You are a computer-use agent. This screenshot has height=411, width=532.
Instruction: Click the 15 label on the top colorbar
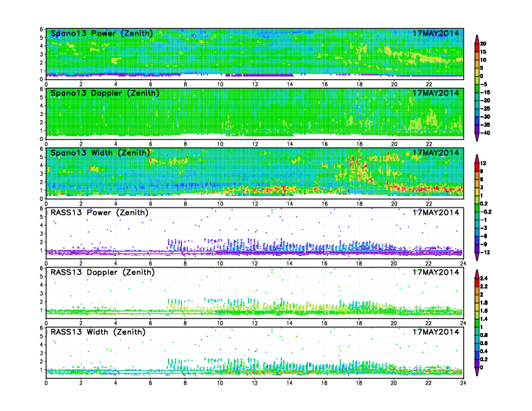[x=484, y=52]
